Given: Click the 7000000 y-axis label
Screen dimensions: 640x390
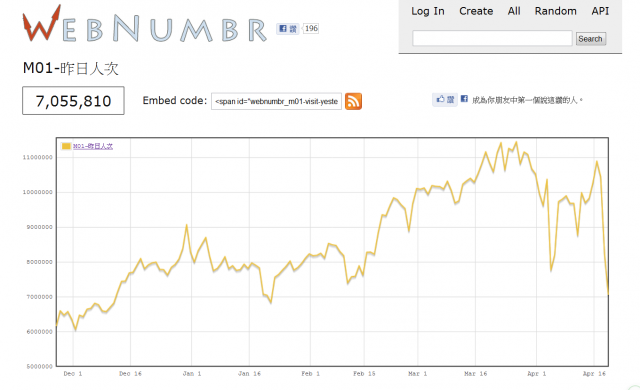Looking at the screenshot, I should 39,297.
